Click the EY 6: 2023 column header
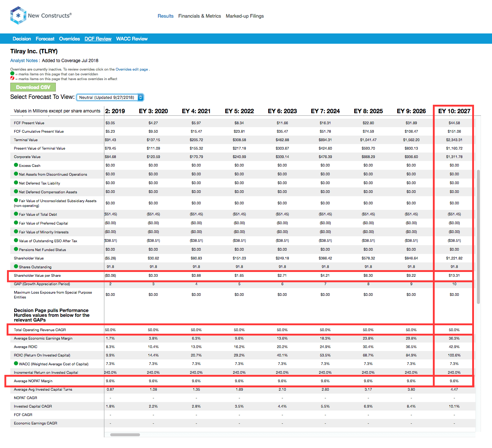The height and width of the screenshot is (448, 492). click(x=282, y=111)
